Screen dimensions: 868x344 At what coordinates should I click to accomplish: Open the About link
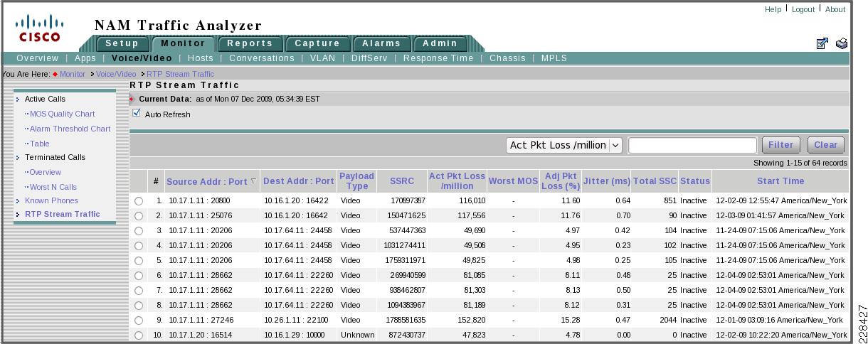coord(835,9)
